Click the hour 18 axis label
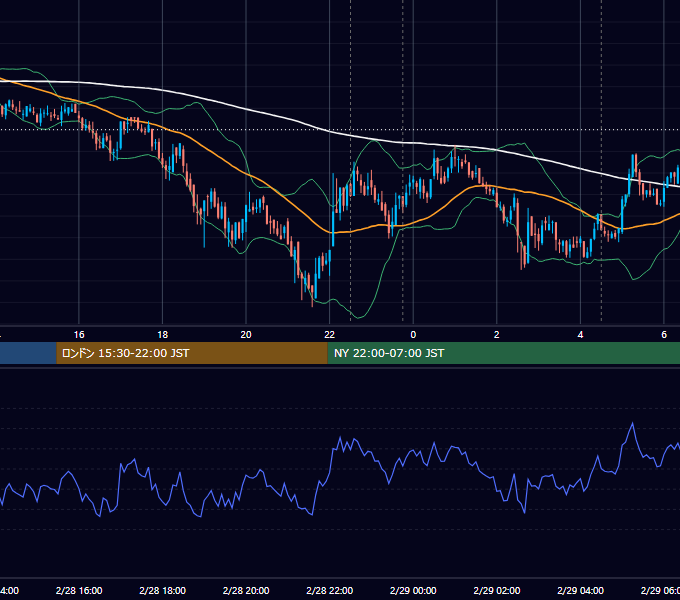This screenshot has width=680, height=600. point(163,335)
